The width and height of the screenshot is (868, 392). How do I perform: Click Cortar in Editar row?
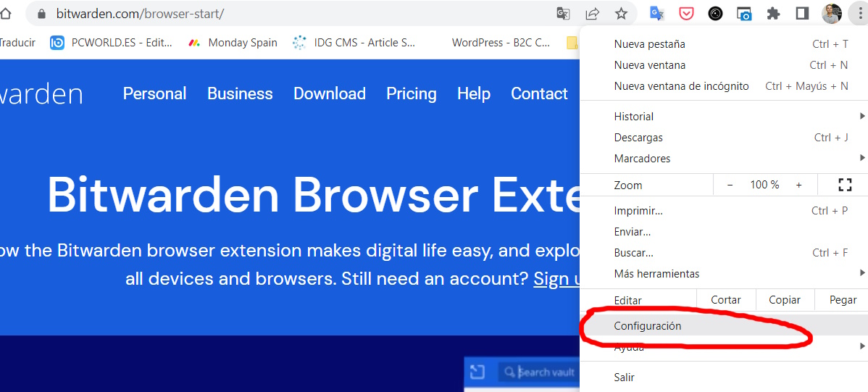[x=726, y=300]
